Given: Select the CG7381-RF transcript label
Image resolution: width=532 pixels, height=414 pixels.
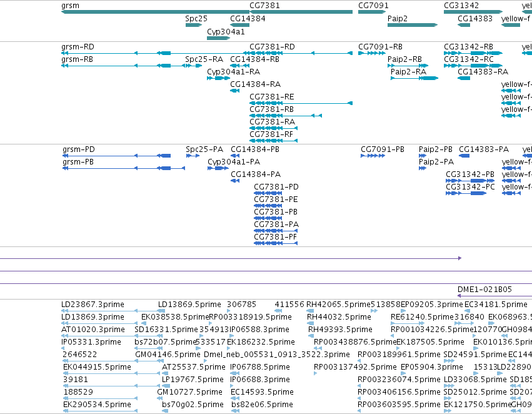Looking at the screenshot, I should pos(271,134).
